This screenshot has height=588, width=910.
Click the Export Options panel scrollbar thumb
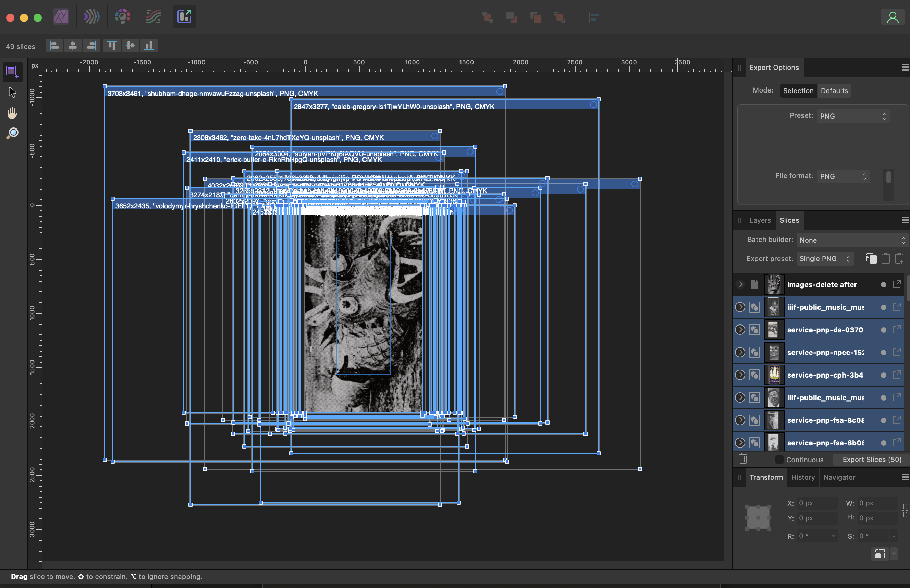tap(889, 177)
